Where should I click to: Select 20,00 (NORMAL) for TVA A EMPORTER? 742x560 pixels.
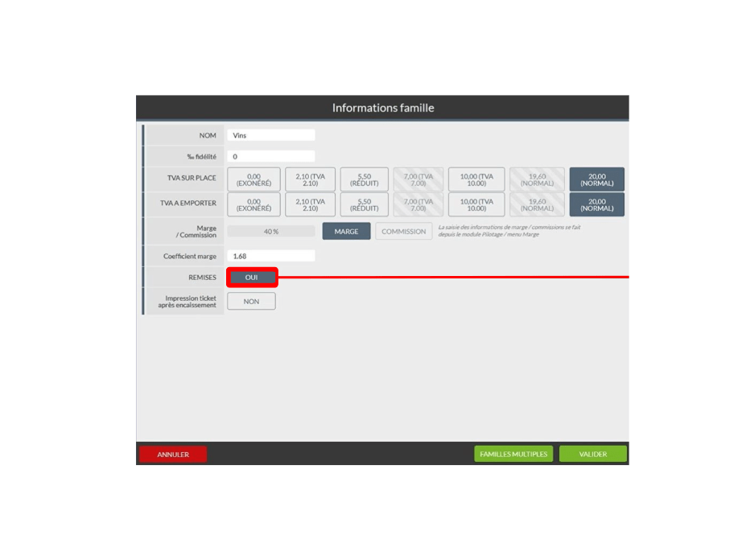[596, 205]
